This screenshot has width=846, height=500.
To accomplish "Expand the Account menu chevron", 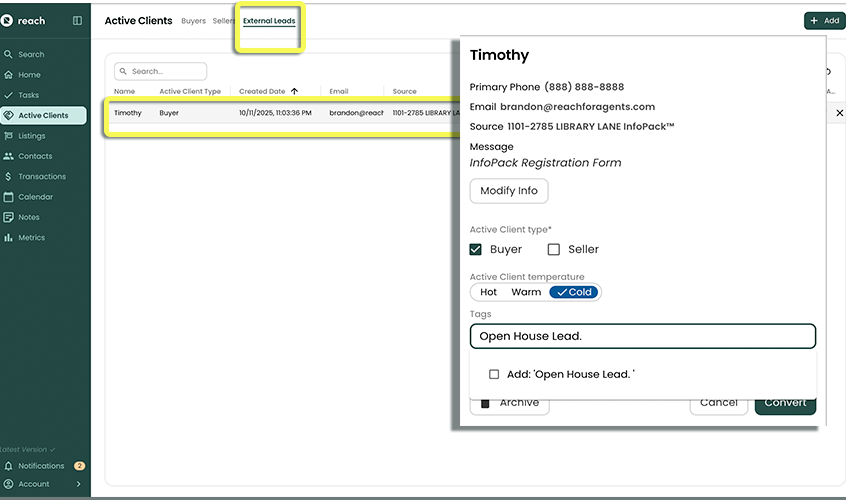I will coord(79,484).
